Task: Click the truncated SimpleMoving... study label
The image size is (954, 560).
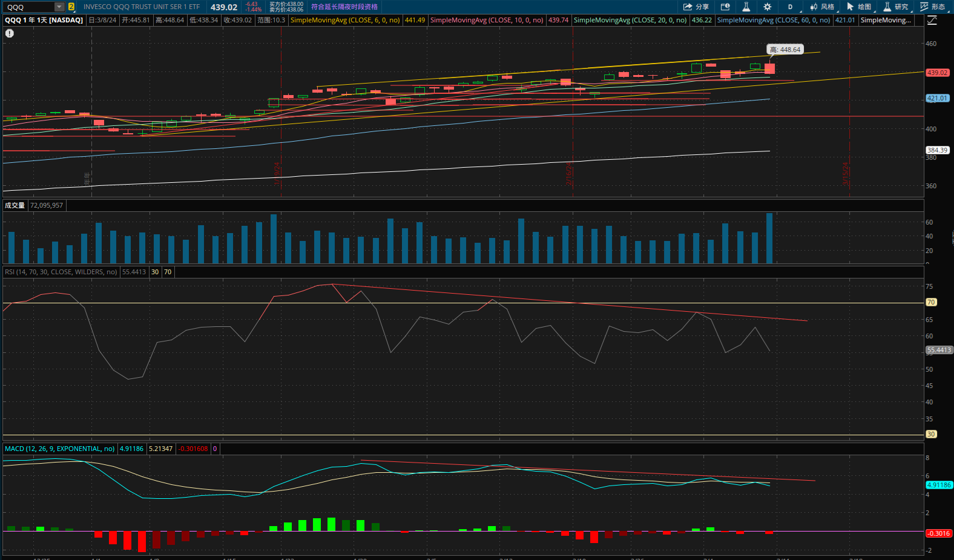Action: tap(886, 20)
